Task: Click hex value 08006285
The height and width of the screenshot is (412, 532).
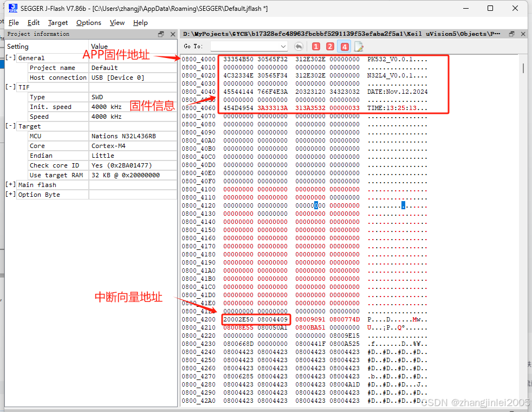Action: pyautogui.click(x=238, y=376)
